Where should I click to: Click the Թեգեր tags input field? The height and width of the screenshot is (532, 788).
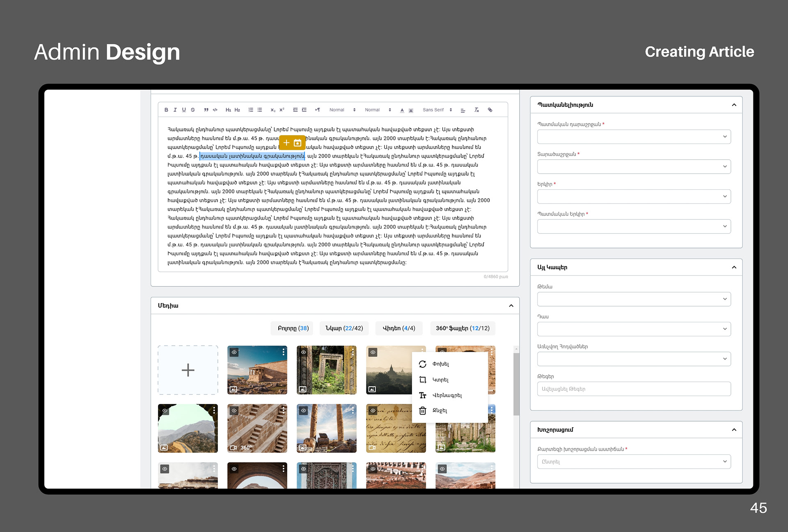[x=634, y=389]
